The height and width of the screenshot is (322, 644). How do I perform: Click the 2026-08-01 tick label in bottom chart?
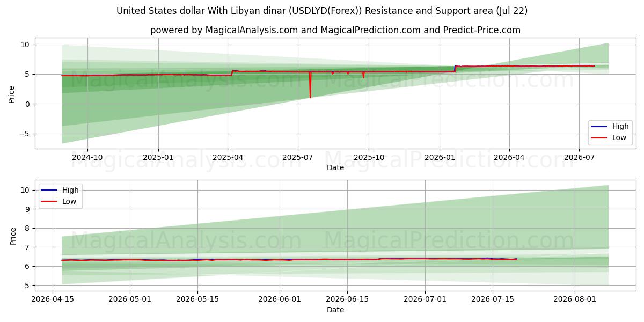click(575, 299)
